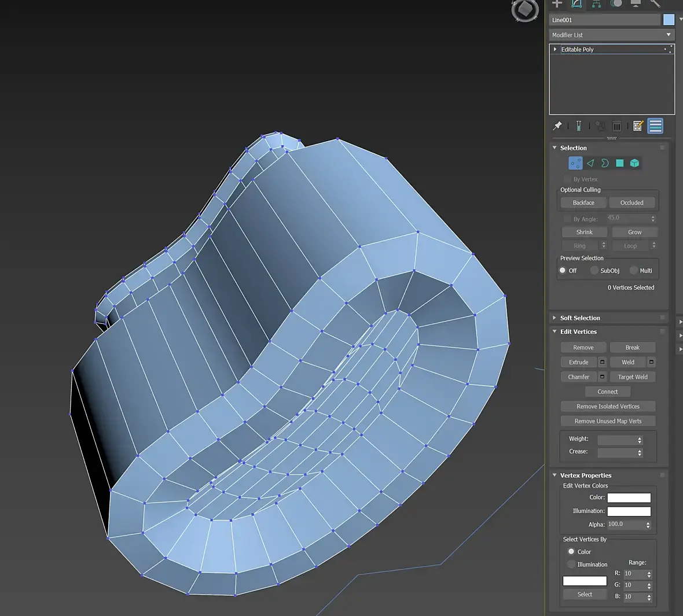Switch to the Hierarchy panel tab
Viewport: 683px width, 616px height.
click(596, 3)
